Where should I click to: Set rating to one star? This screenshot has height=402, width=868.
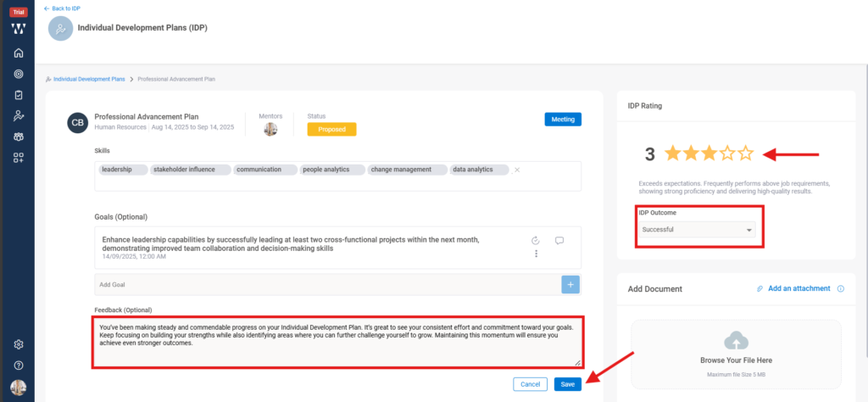coord(672,154)
